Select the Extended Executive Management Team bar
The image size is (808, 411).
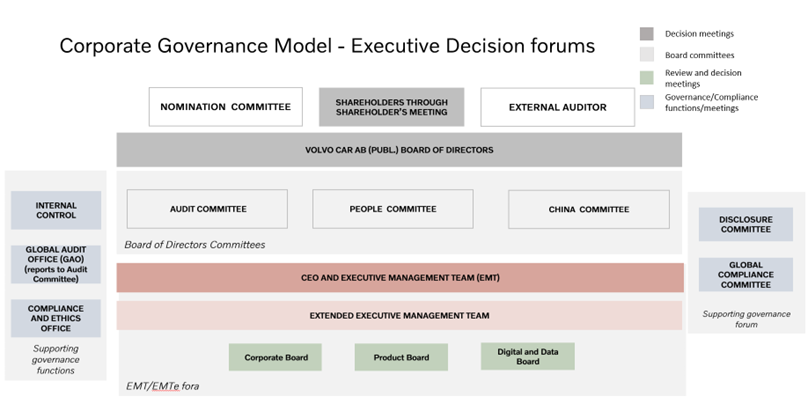coord(399,315)
